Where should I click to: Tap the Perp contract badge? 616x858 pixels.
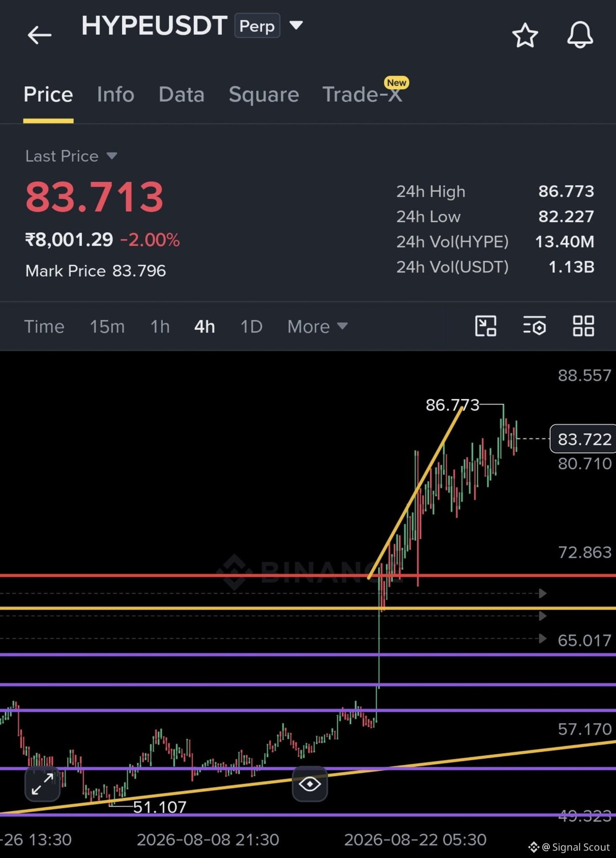click(257, 26)
